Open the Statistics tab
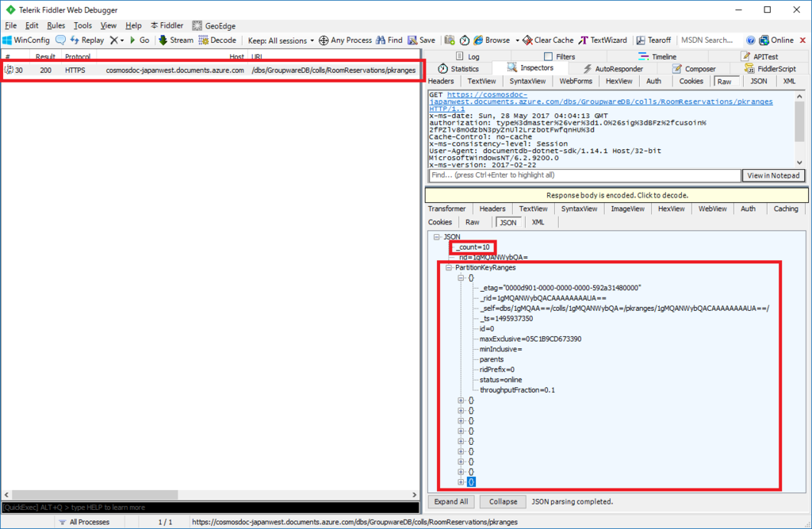 point(458,68)
